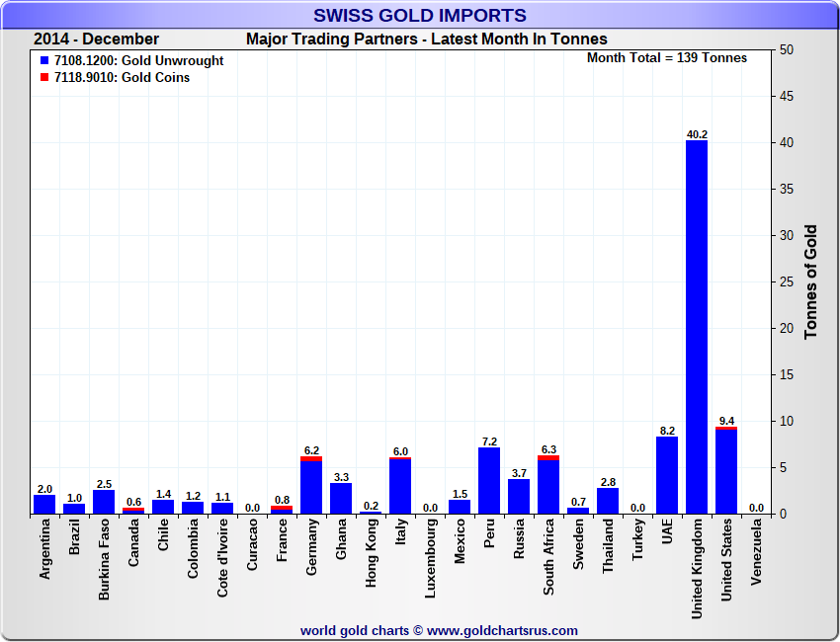Image resolution: width=840 pixels, height=642 pixels.
Task: Select the Germany bar labeled 6.2
Action: coord(311,486)
